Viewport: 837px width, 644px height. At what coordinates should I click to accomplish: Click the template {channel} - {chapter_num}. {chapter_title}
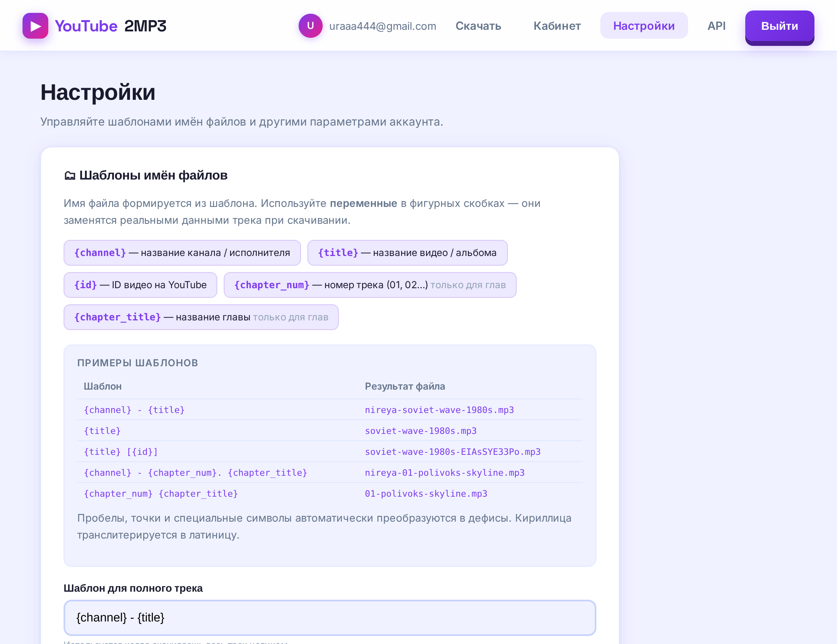click(196, 473)
